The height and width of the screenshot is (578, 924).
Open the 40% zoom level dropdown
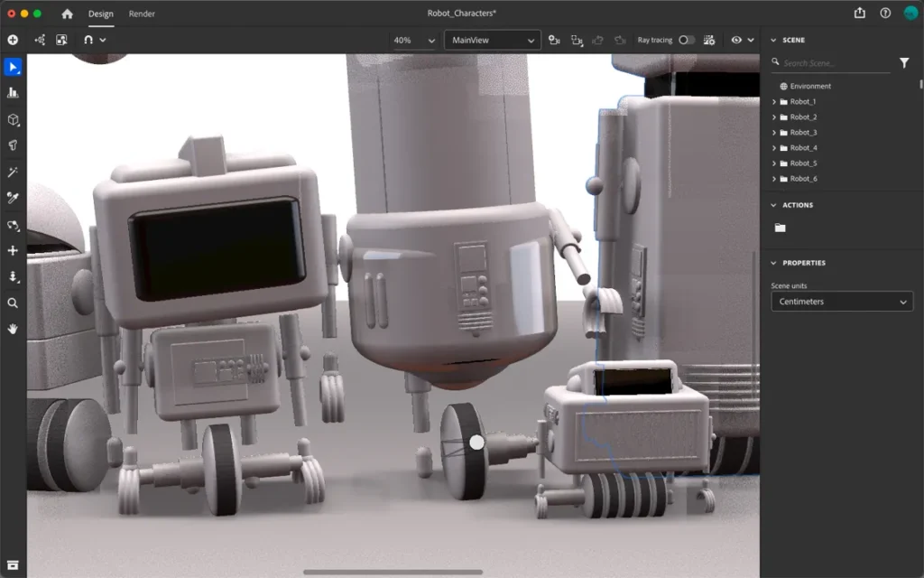[x=414, y=40]
